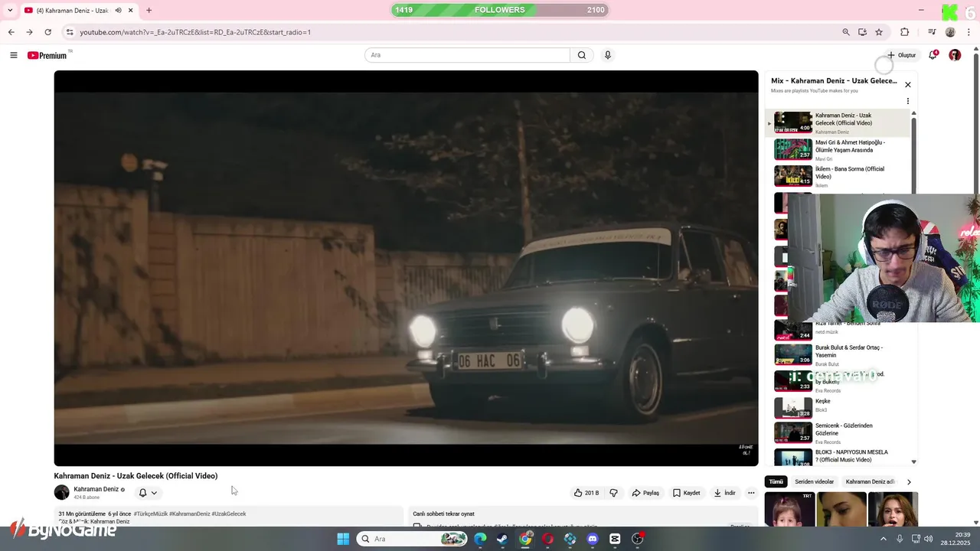Open more actions three-dot menu under video
Image resolution: width=980 pixels, height=551 pixels.
751,493
